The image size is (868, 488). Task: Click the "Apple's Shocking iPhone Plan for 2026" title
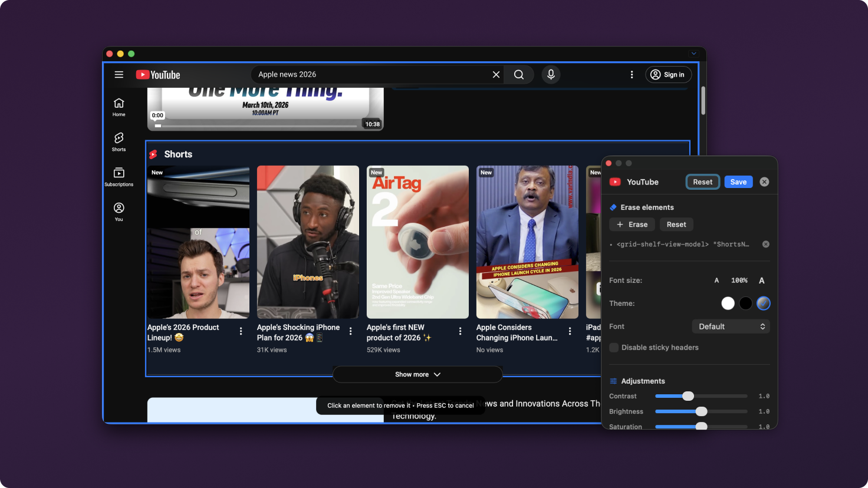pyautogui.click(x=298, y=332)
